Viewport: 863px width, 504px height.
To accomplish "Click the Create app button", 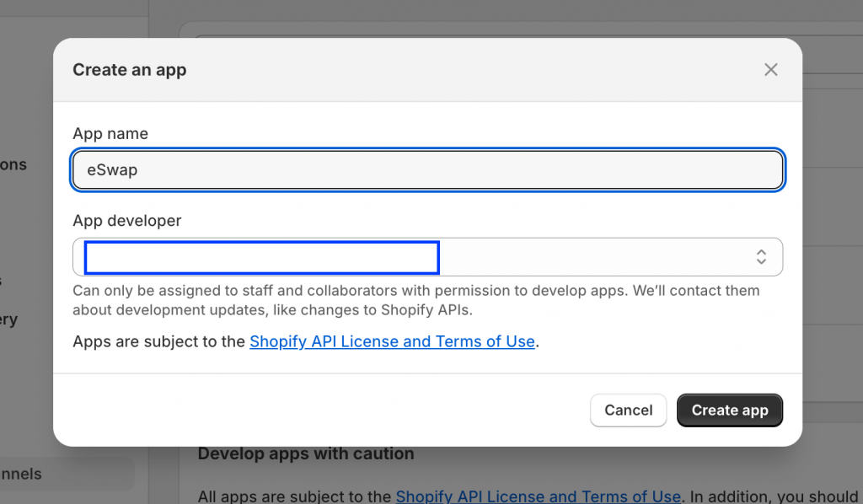I will 729,410.
